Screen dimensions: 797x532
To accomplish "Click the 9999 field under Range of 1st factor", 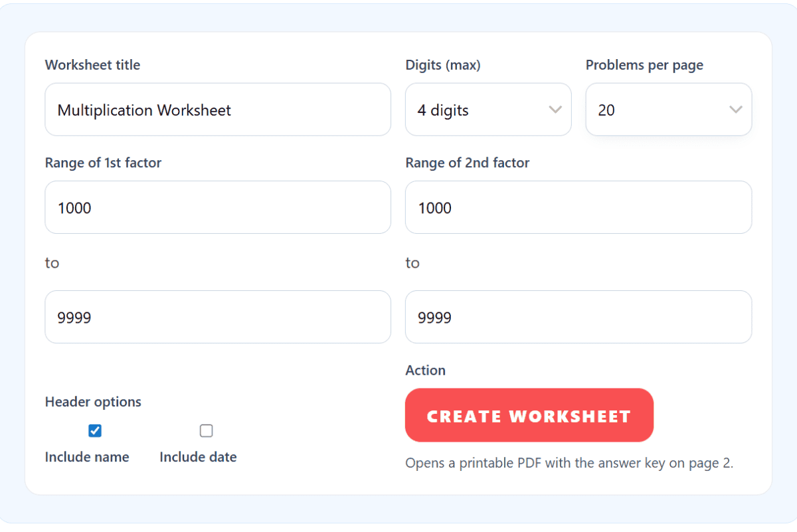I will point(217,317).
